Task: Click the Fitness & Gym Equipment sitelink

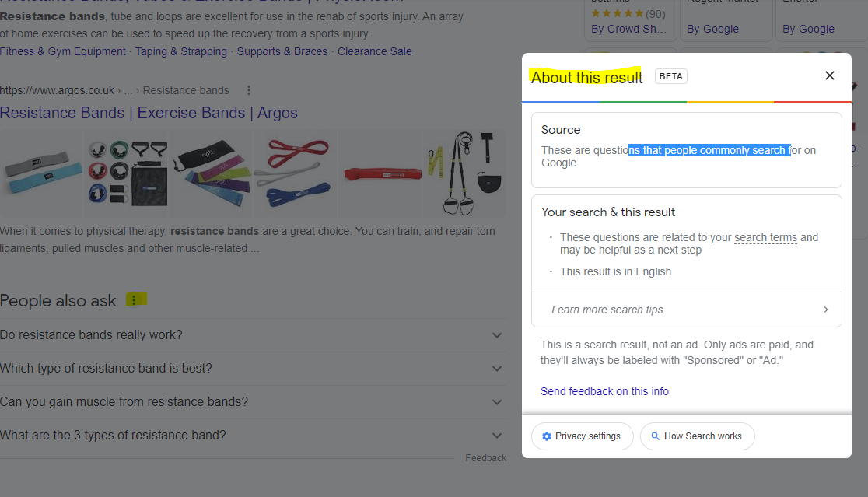Action: coord(63,51)
